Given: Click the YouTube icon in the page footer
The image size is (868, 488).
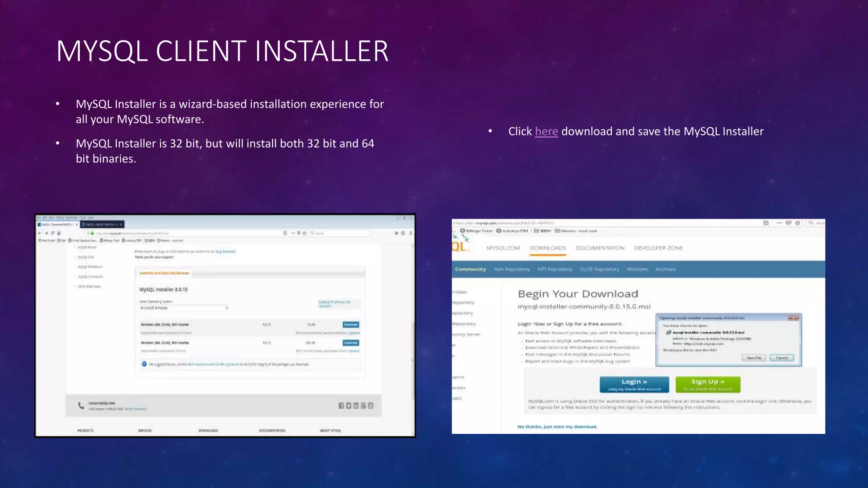Looking at the screenshot, I should [370, 406].
